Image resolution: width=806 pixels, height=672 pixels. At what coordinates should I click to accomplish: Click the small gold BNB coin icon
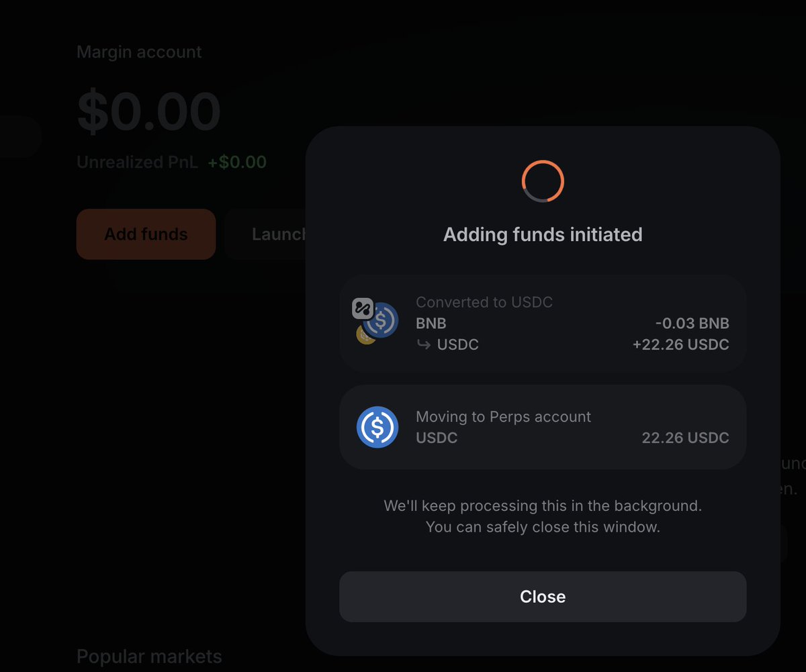pyautogui.click(x=365, y=335)
